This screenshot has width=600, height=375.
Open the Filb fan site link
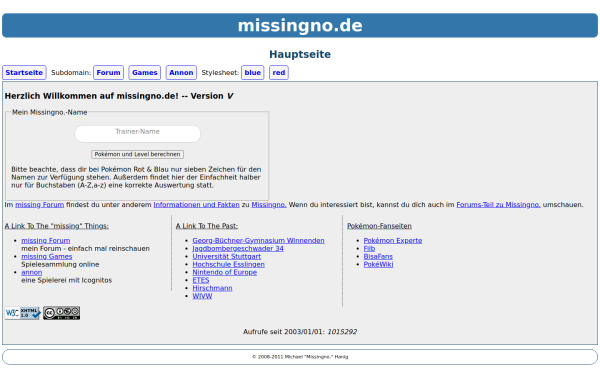(x=369, y=249)
